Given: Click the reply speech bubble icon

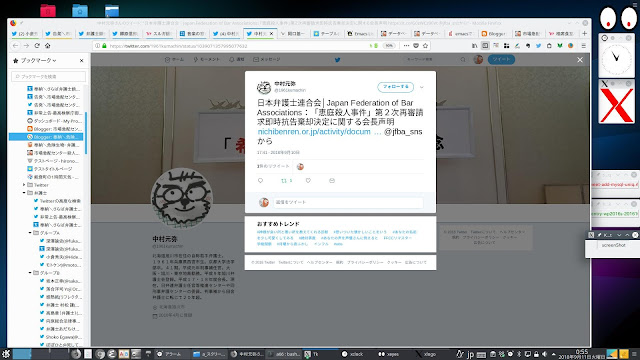Looking at the screenshot, I should [x=260, y=180].
